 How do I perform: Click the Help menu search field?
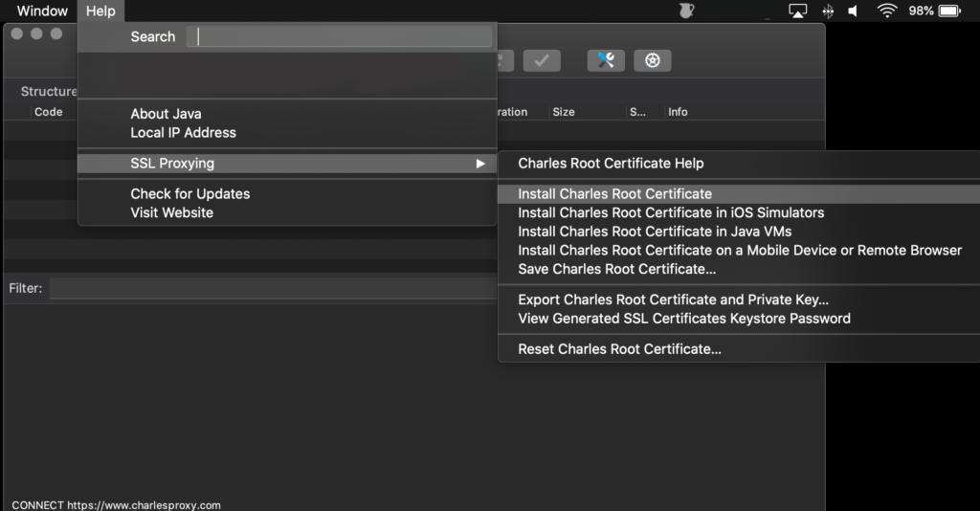340,37
